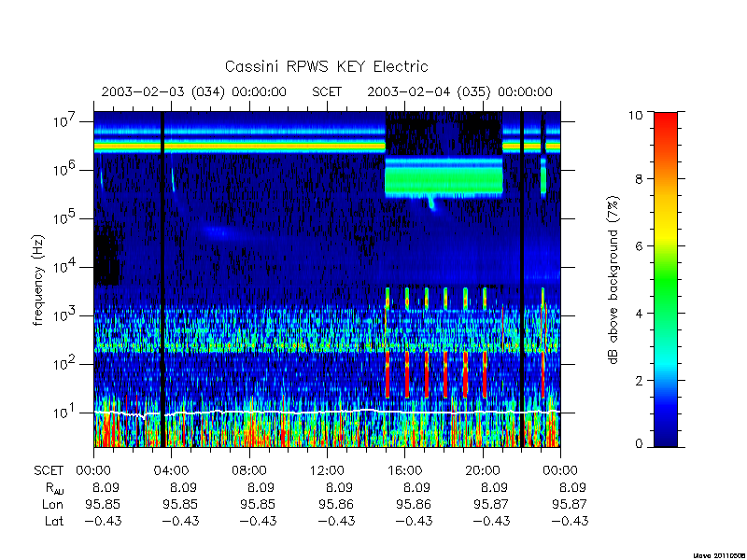The height and width of the screenshot is (560, 747).
Task: Click the plot title 'Cassini RPWS KEY Electric'
Action: 326,66
